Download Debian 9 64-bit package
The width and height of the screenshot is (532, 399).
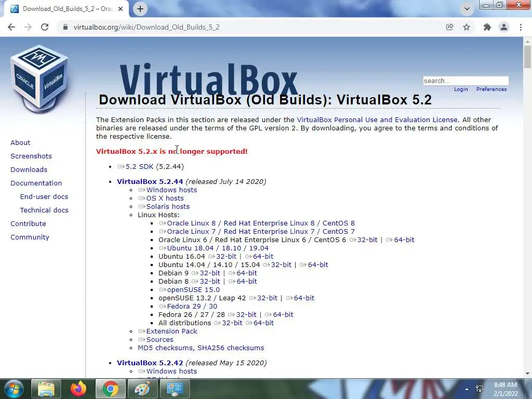[x=243, y=273]
